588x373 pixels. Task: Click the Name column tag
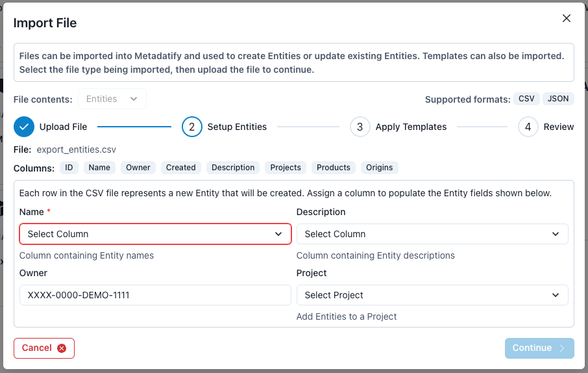click(99, 168)
